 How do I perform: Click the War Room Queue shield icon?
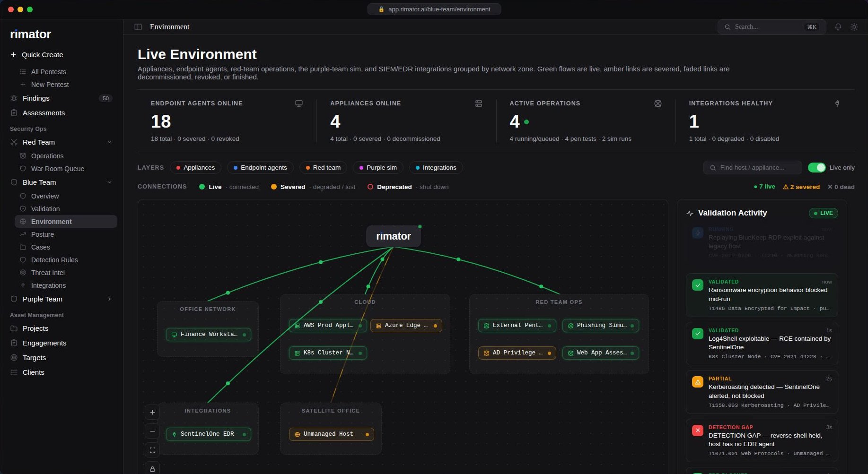pyautogui.click(x=23, y=169)
